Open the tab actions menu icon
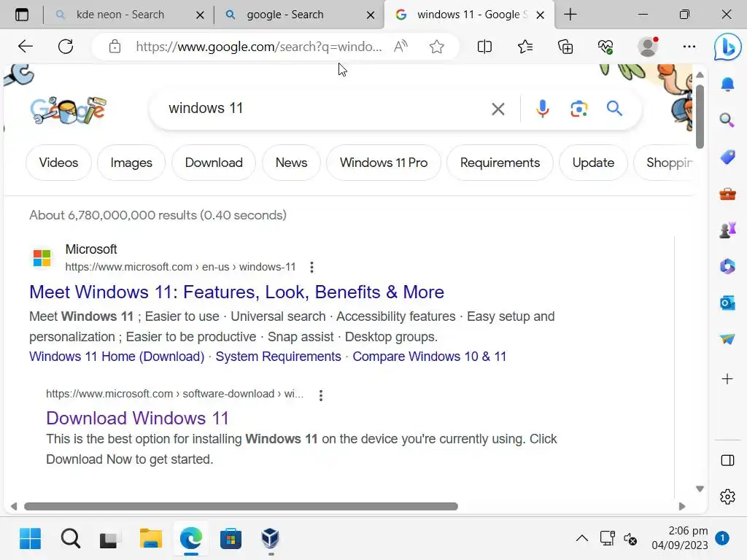This screenshot has height=560, width=747. pyautogui.click(x=21, y=15)
